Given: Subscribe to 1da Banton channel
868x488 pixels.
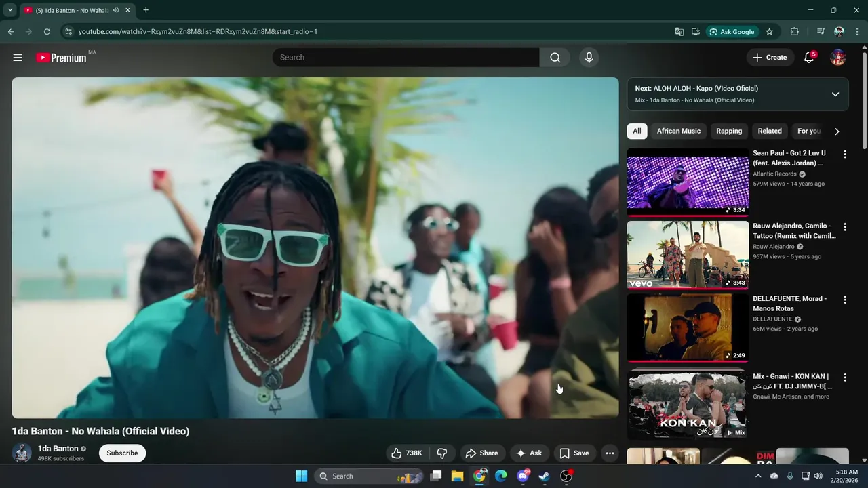Looking at the screenshot, I should point(122,453).
